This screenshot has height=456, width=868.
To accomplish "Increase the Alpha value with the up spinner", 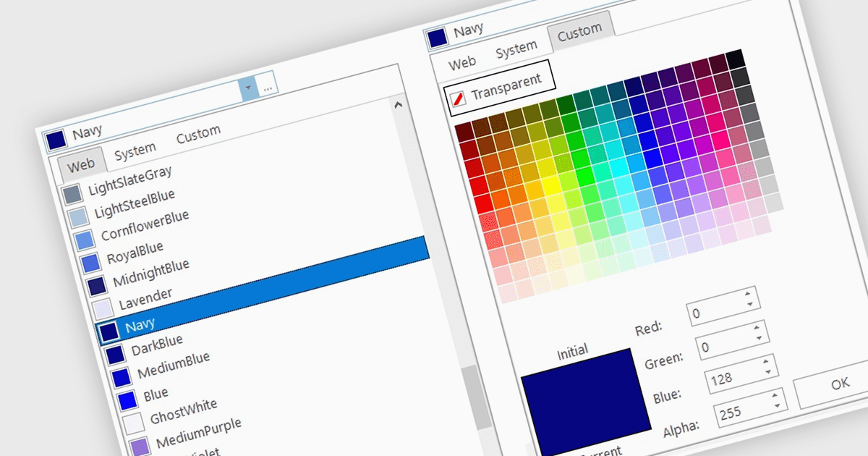I will click(x=775, y=395).
